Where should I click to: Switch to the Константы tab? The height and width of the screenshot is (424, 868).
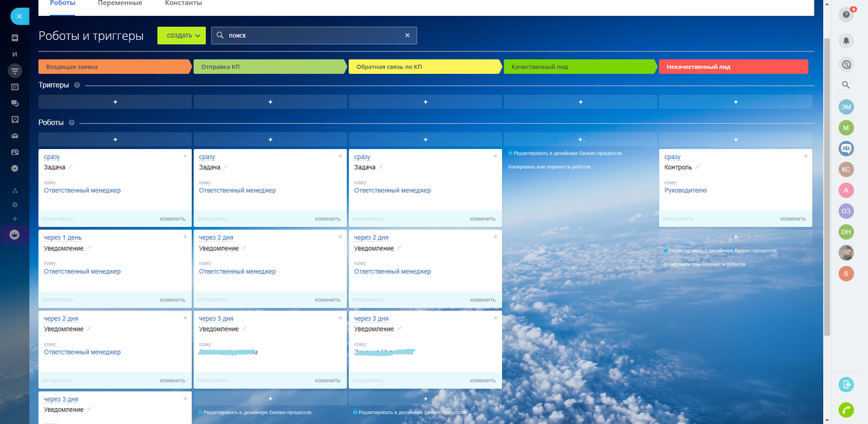[184, 4]
